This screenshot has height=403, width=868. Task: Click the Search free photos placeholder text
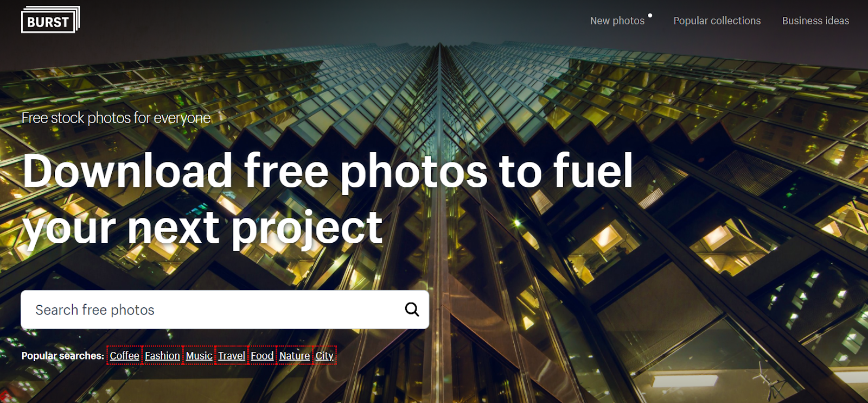[x=95, y=310]
